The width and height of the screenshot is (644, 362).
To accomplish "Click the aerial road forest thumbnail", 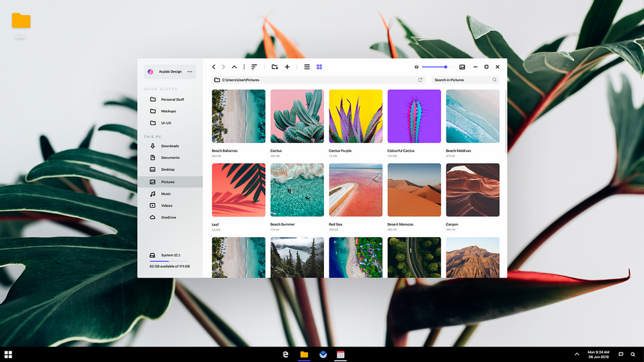I will point(414,257).
